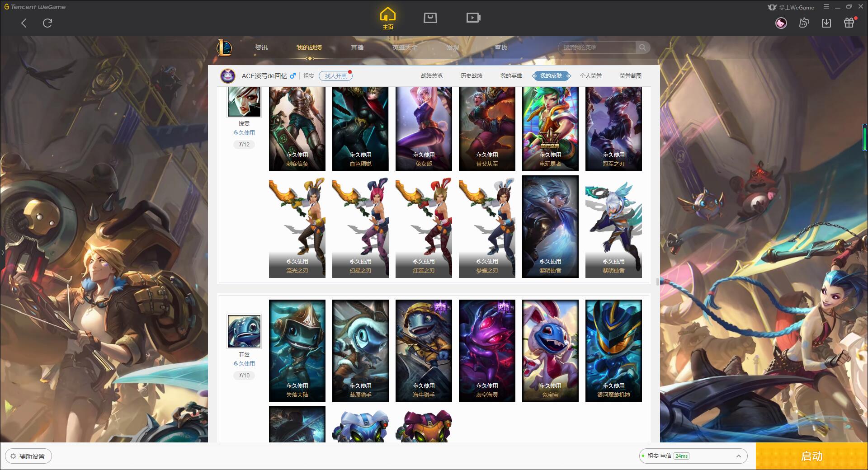Open the 查找 tab
This screenshot has height=470, width=868.
tap(500, 47)
